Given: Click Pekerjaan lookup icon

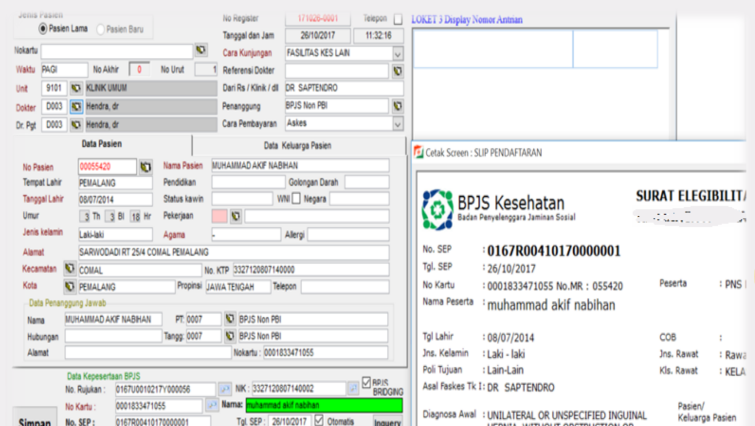Looking at the screenshot, I should coord(236,216).
